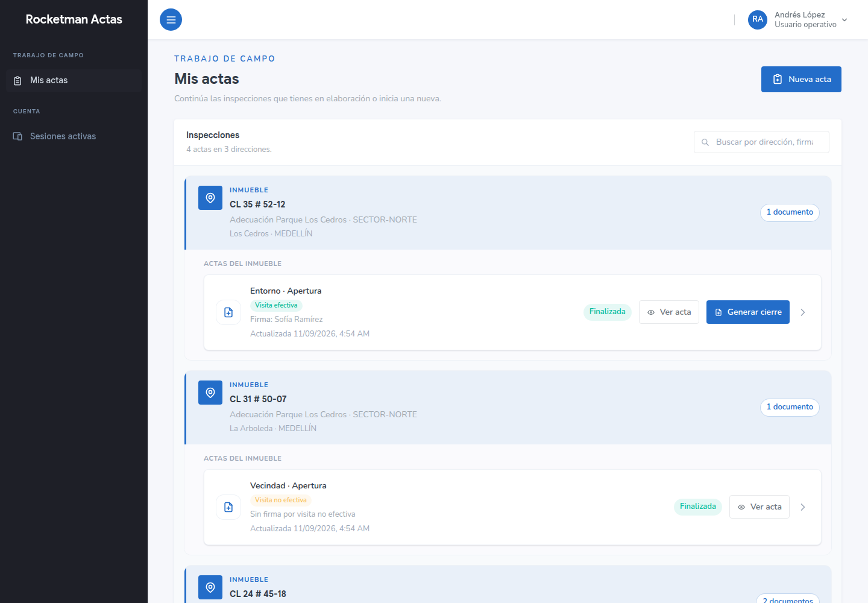The width and height of the screenshot is (868, 603).
Task: Open Mis actas in the sidebar
Action: click(x=74, y=80)
